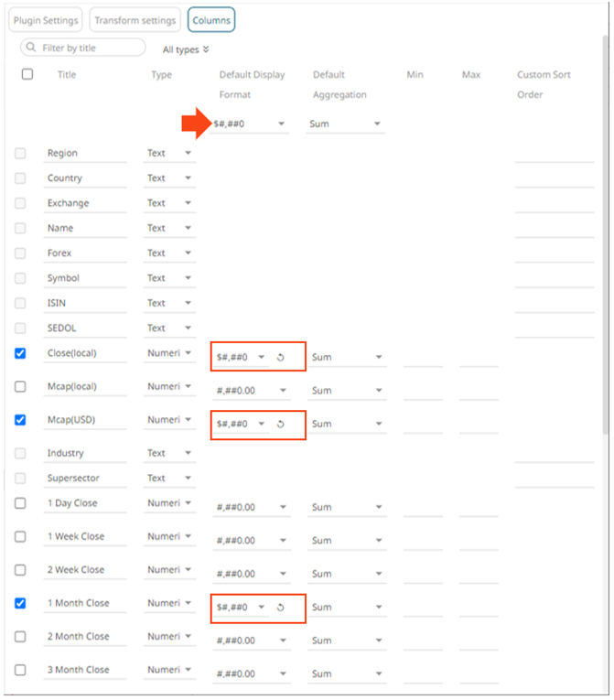Click the Custom Sort Order header
Screen dimensions: 614x700
click(544, 84)
